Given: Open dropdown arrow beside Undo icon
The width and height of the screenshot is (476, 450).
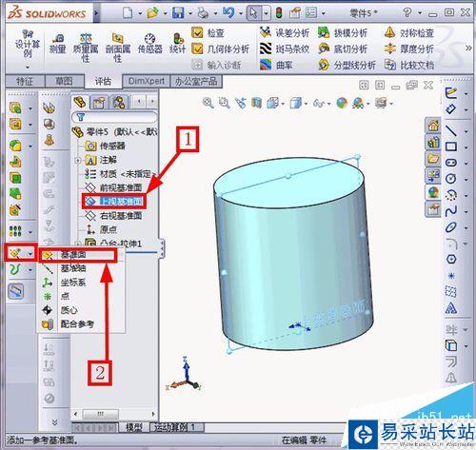Looking at the screenshot, I should [241, 13].
